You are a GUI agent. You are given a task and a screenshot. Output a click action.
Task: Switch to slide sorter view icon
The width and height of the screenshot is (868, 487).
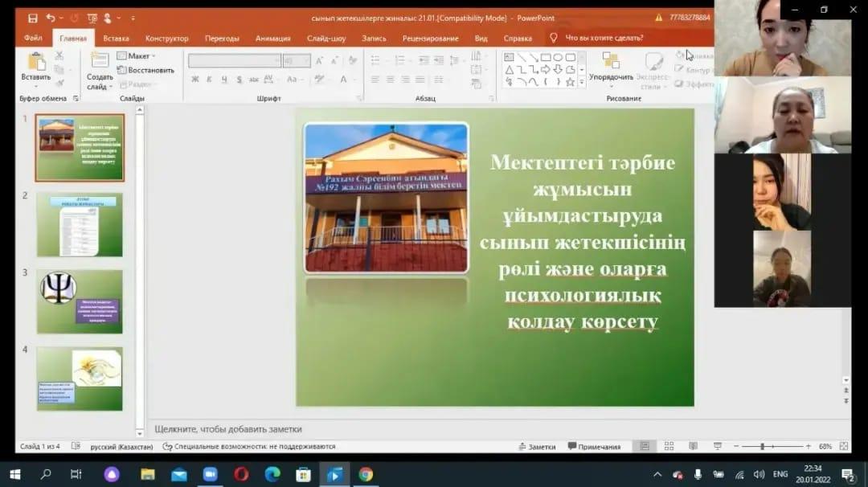click(669, 446)
